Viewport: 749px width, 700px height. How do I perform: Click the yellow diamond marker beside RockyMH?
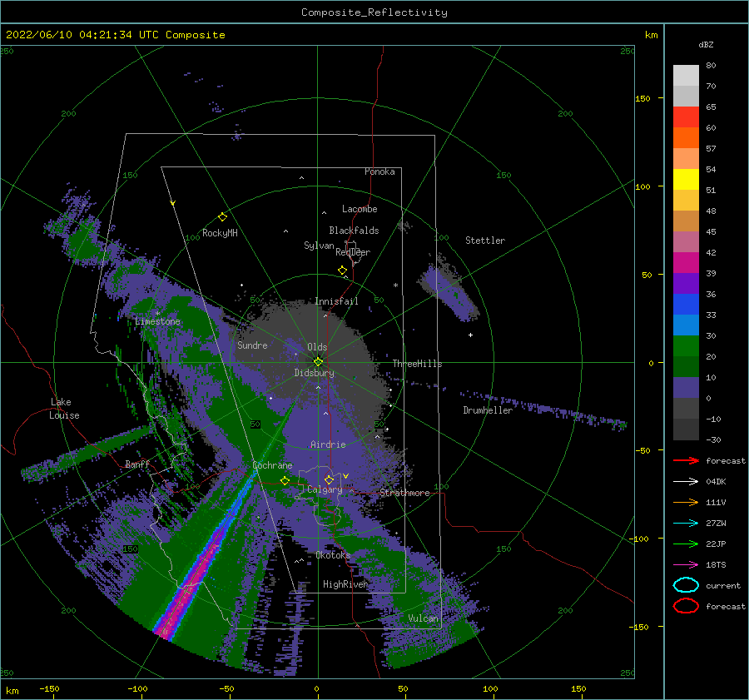coord(222,217)
